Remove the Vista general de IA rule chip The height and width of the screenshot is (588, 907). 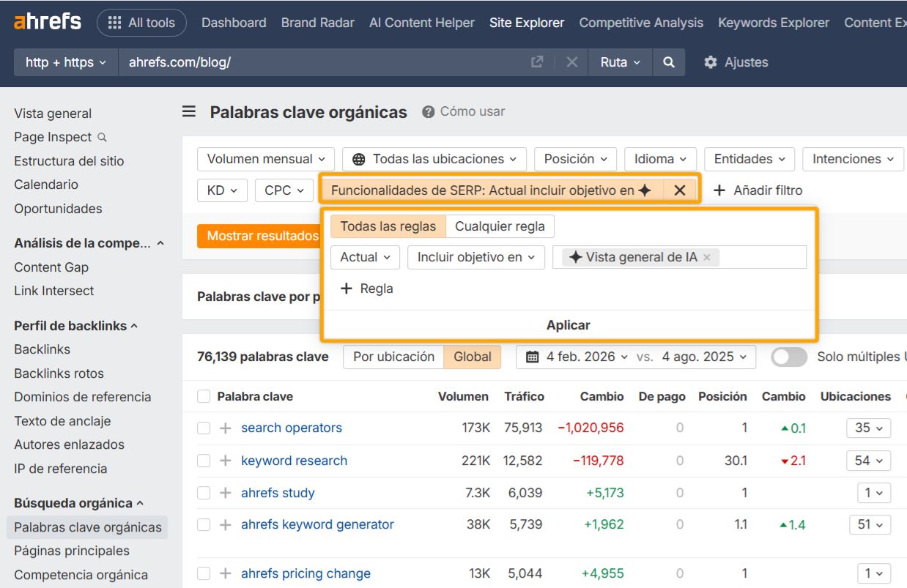coord(706,258)
